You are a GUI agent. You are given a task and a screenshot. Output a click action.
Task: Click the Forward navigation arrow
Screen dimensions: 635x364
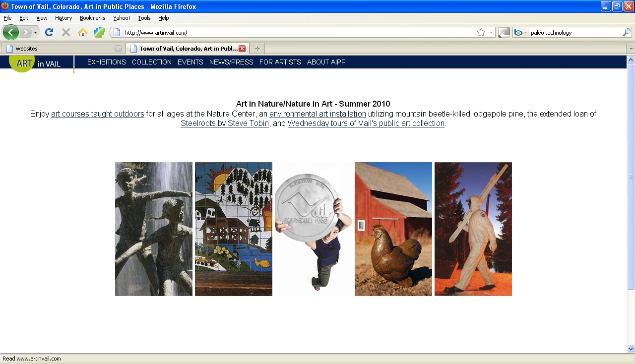pos(25,32)
